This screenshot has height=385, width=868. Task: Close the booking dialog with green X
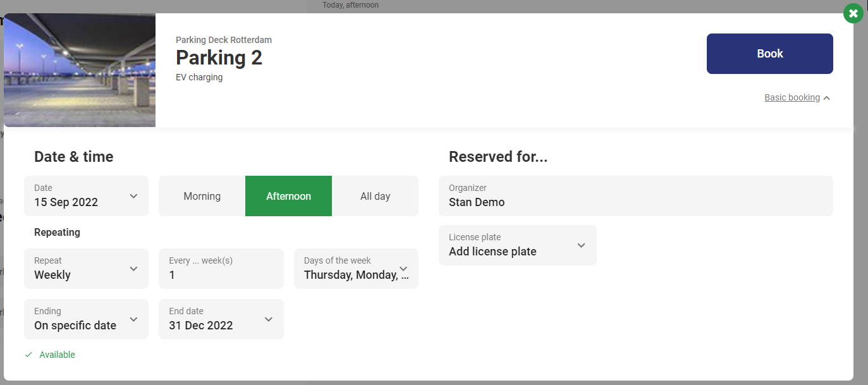[x=853, y=13]
